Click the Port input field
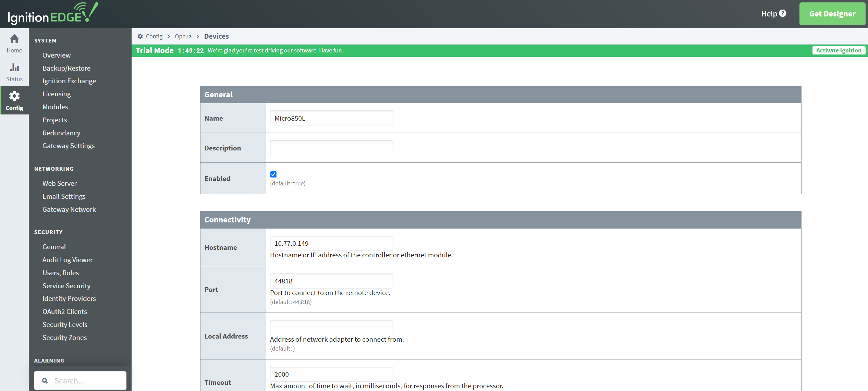868x391 pixels. click(x=331, y=281)
